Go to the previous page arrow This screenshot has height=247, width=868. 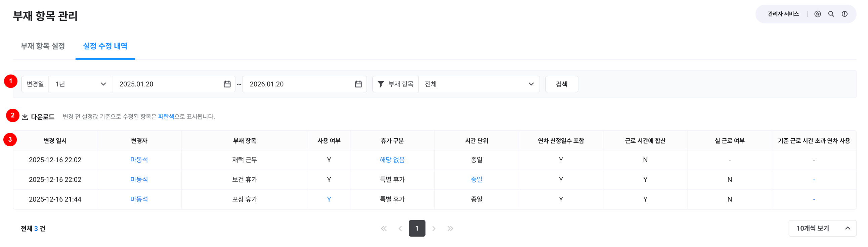(400, 229)
